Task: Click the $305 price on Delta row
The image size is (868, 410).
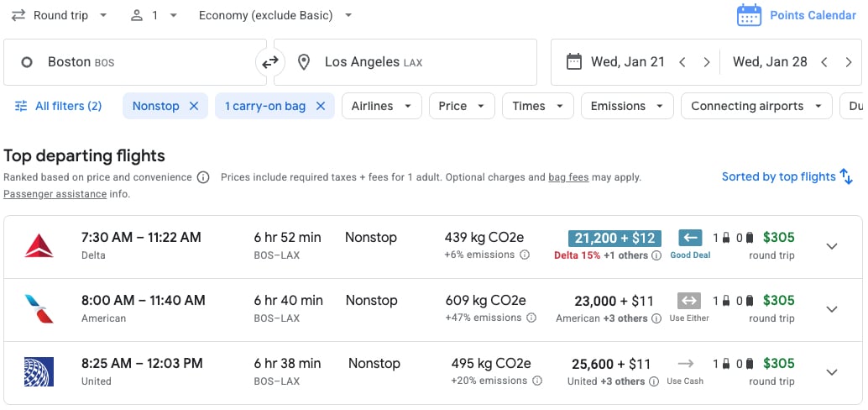Action: point(778,238)
